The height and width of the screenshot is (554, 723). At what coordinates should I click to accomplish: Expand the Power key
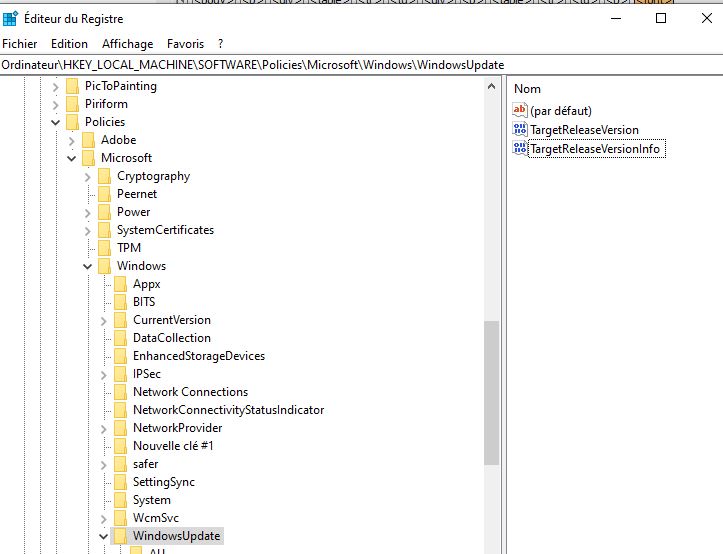[88, 213]
